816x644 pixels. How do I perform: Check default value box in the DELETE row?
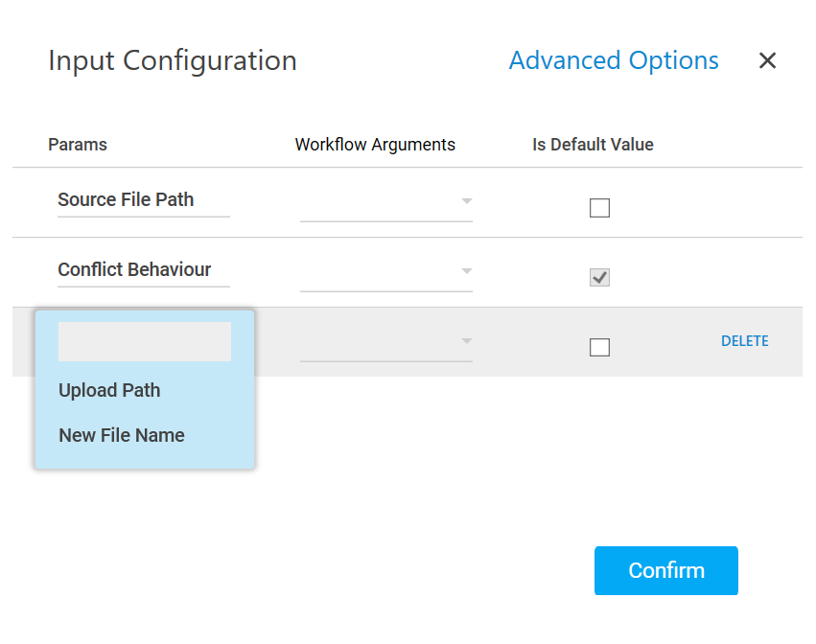tap(599, 348)
